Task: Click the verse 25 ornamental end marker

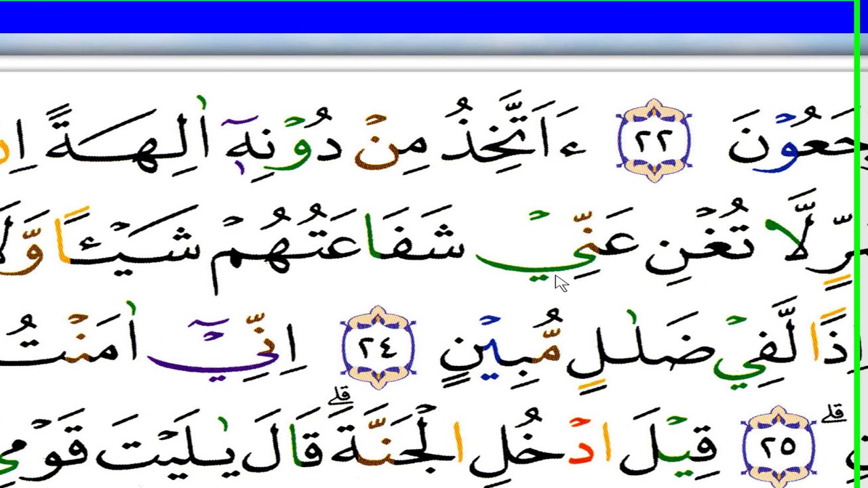Action: [779, 447]
